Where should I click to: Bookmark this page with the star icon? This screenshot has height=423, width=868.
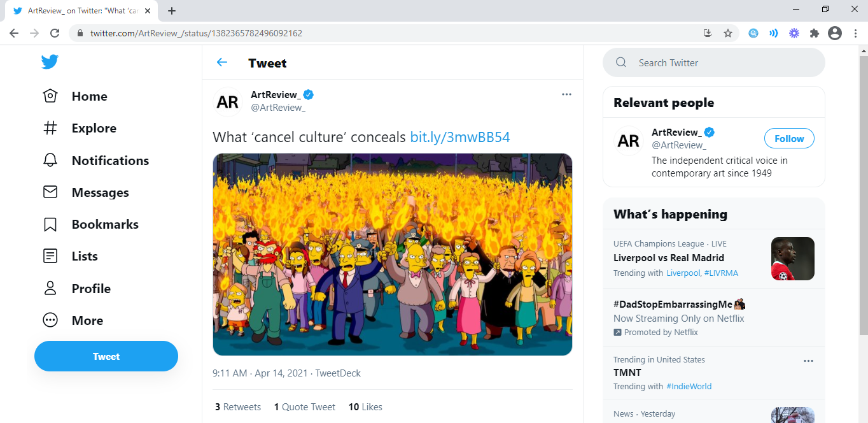728,33
